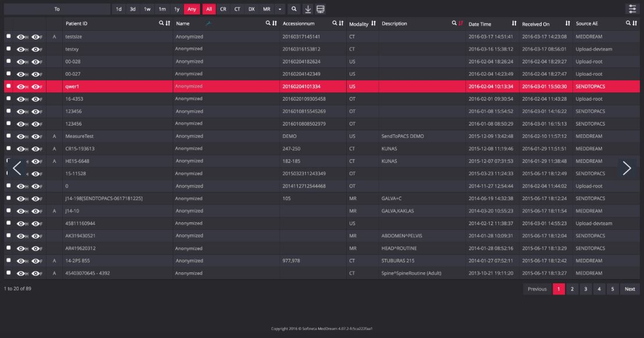
Task: Go to page 3 of the results
Action: 585,289
